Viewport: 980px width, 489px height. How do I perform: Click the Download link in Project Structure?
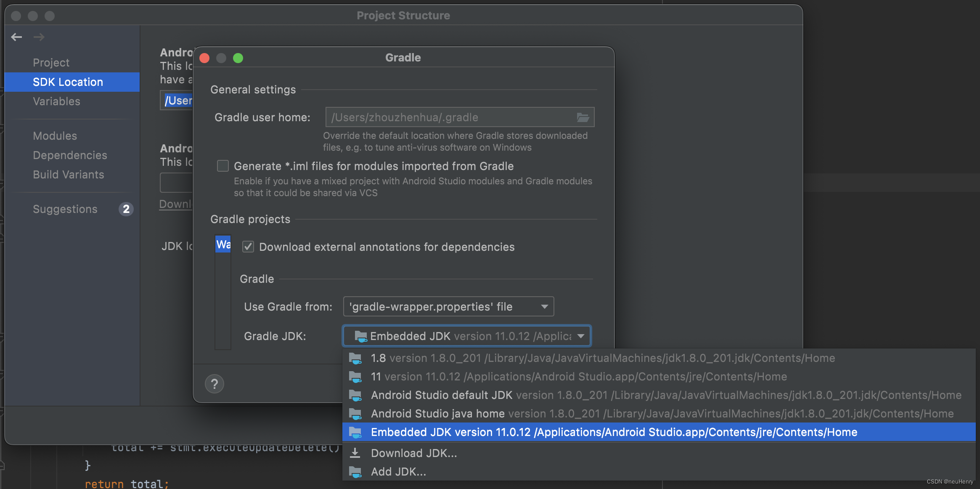coord(175,204)
